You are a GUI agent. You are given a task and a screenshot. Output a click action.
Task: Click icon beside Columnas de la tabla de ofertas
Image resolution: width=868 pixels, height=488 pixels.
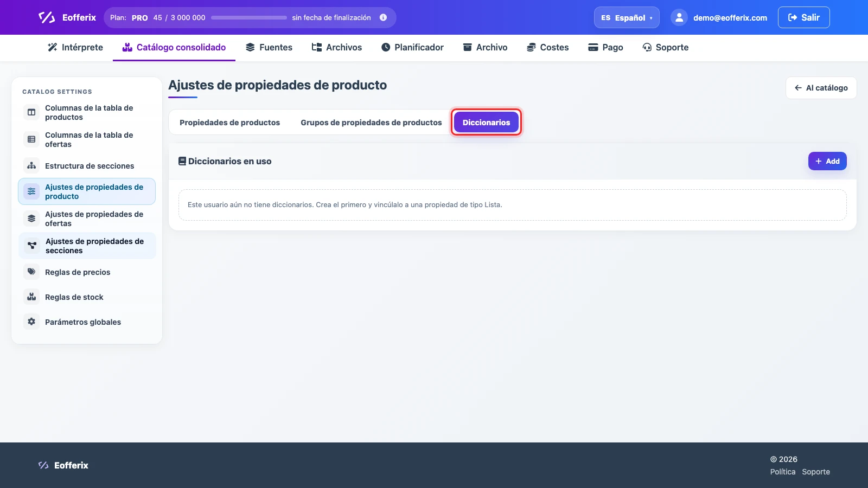[31, 139]
